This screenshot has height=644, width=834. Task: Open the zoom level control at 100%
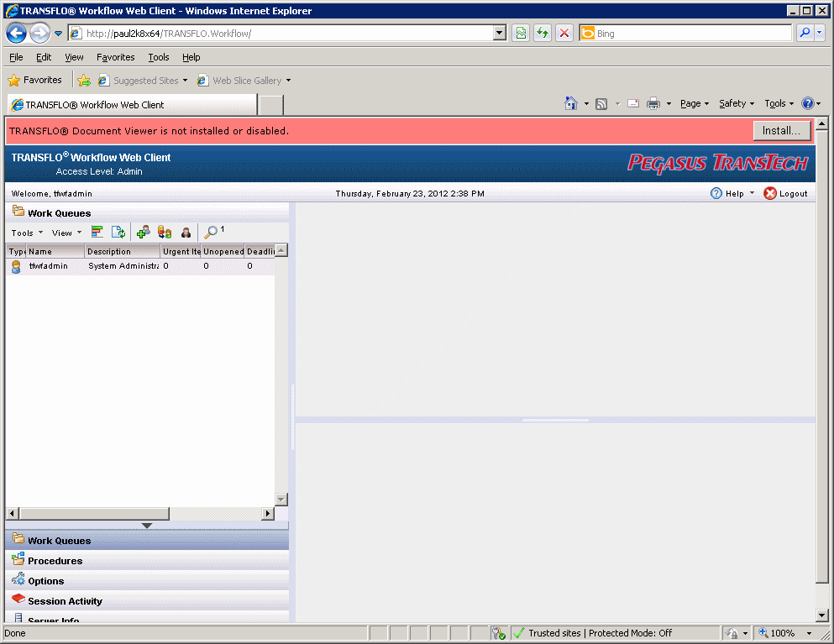[x=783, y=633]
